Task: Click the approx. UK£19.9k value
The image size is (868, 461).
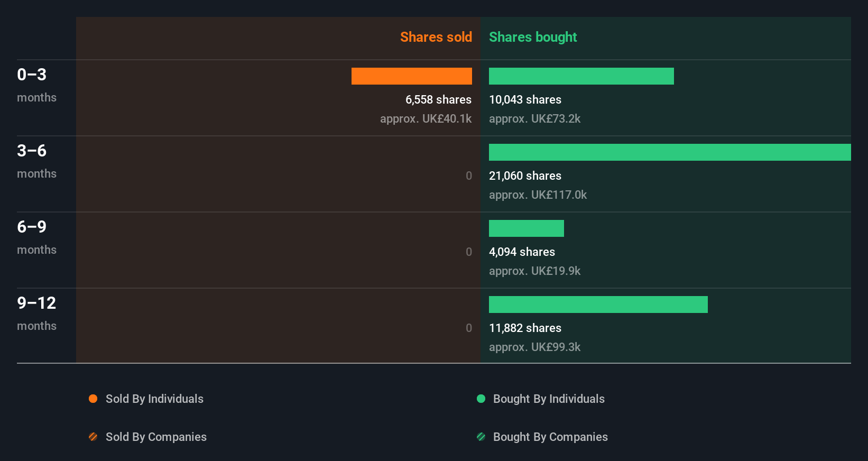Action: click(x=534, y=271)
